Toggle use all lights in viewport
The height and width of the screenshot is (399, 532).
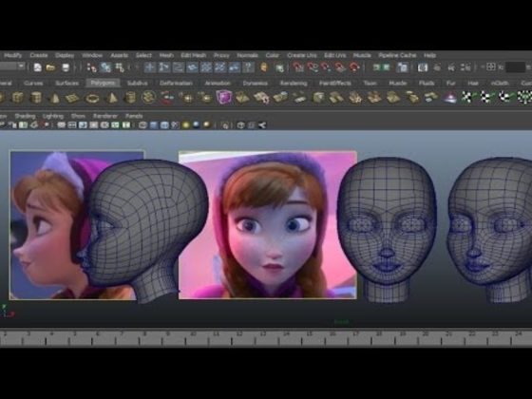click(x=185, y=125)
